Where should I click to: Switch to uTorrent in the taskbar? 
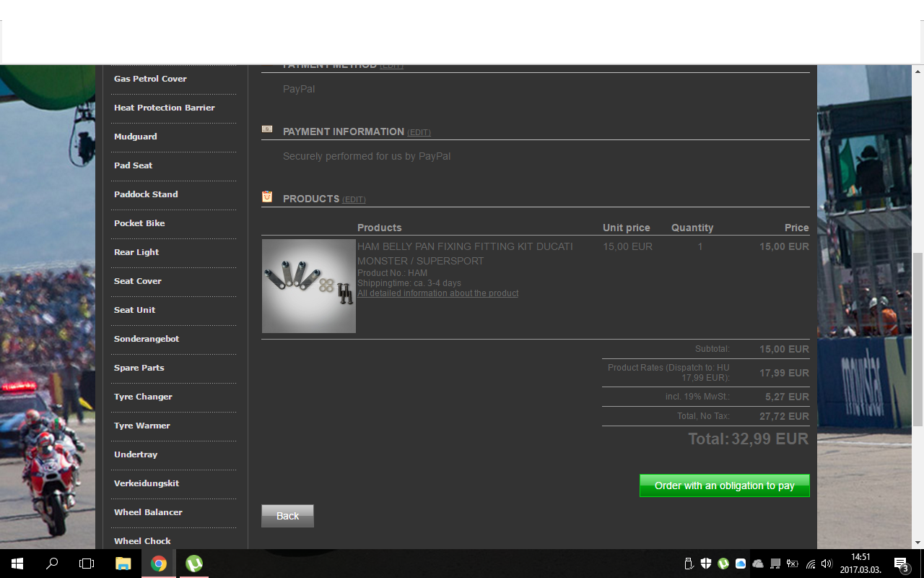(x=193, y=564)
